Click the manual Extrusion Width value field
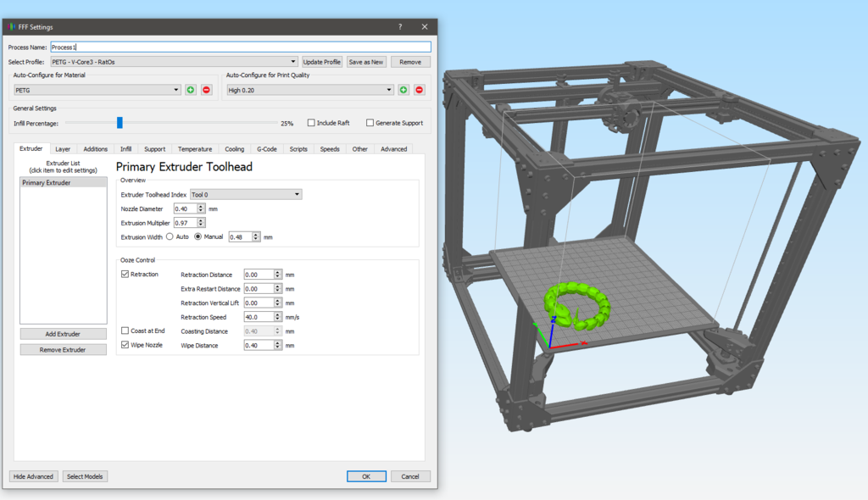Viewport: 868px width, 500px height. pos(240,237)
